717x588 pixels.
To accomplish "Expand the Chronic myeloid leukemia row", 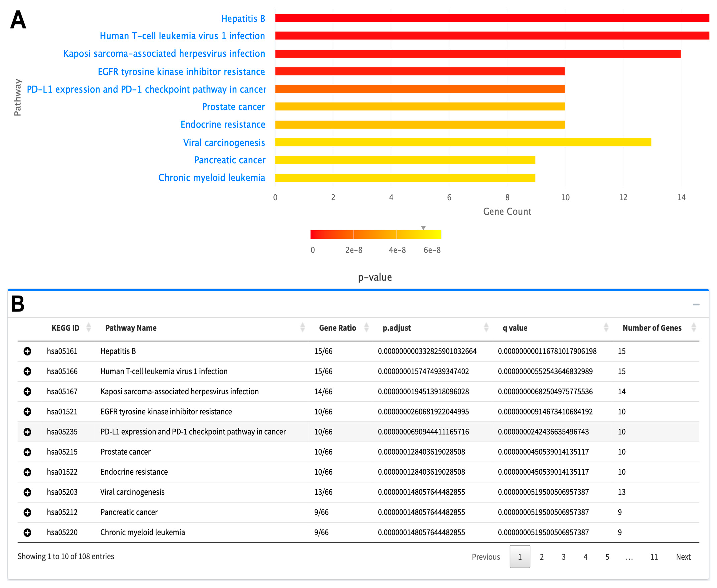I will (27, 532).
